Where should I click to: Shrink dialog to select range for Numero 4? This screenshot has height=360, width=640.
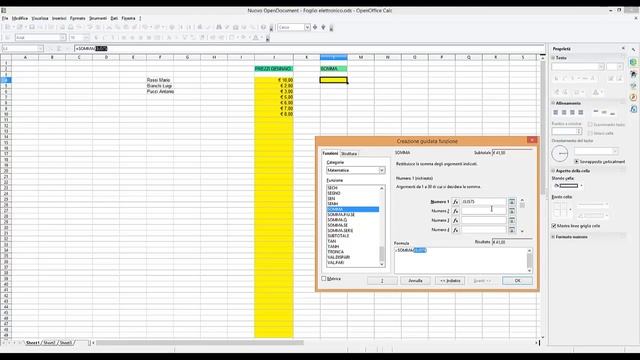[x=511, y=230]
